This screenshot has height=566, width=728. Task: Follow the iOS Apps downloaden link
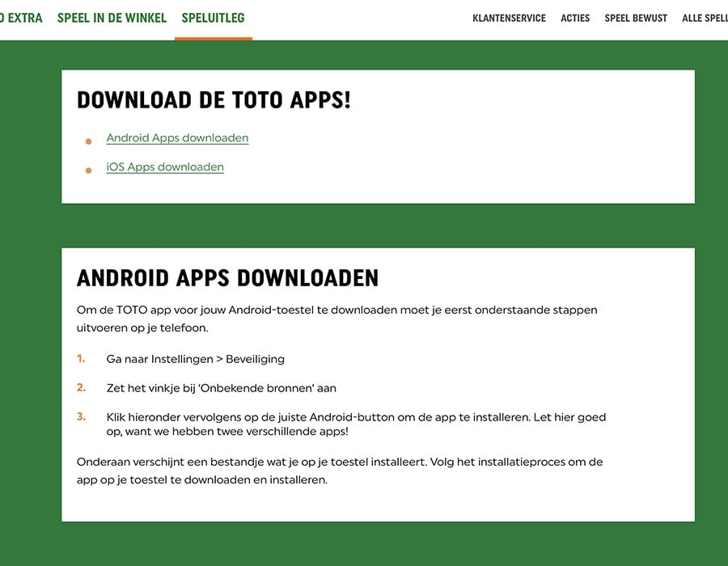point(165,167)
